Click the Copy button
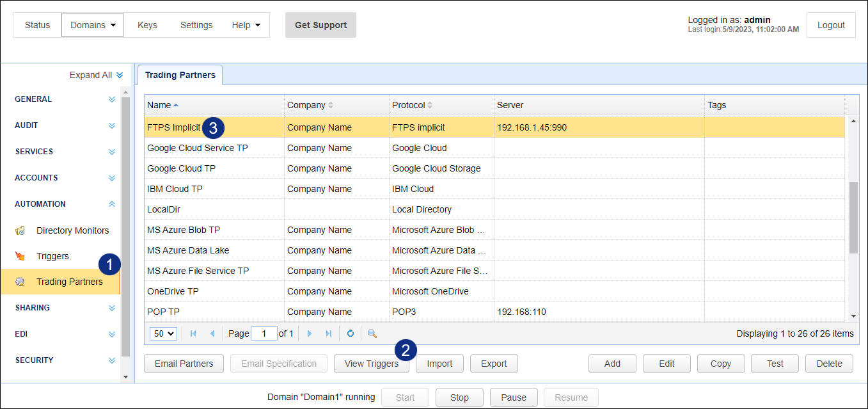The width and height of the screenshot is (868, 409). [721, 364]
